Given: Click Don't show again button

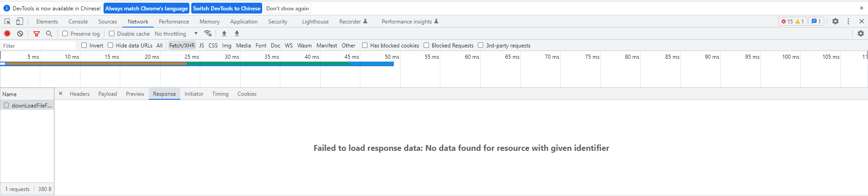Looking at the screenshot, I should [288, 9].
